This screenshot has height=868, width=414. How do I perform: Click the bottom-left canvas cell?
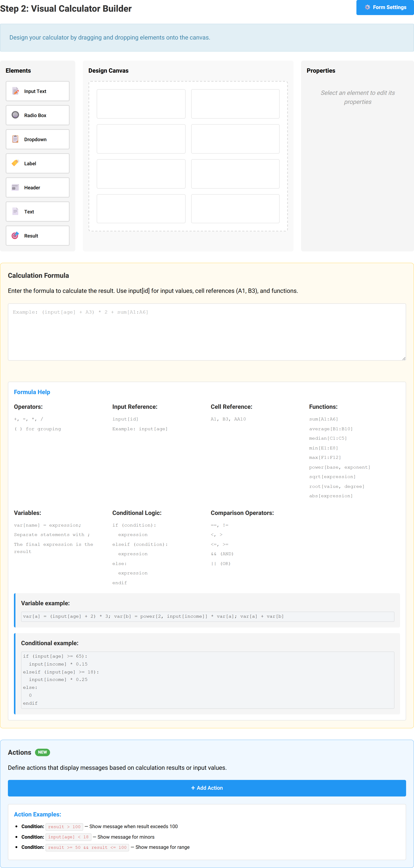tap(141, 209)
